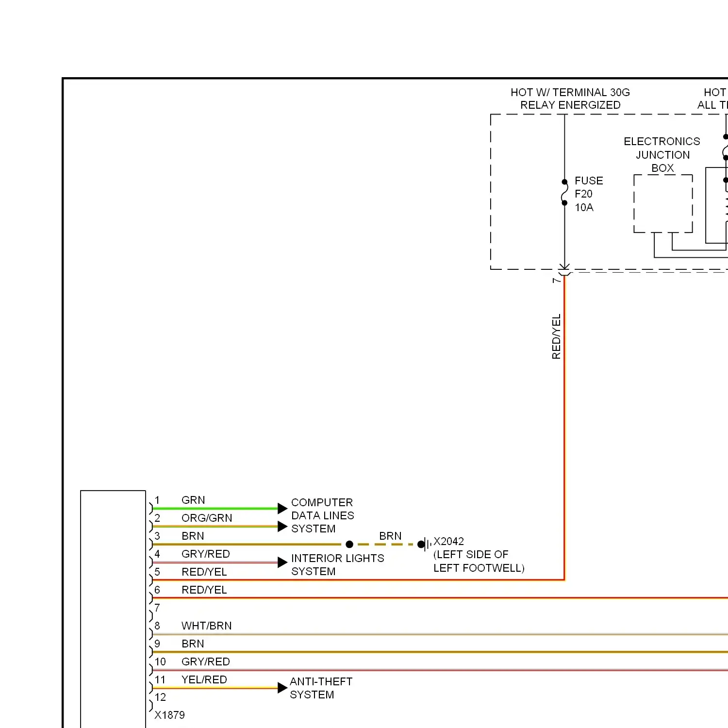Screen dimensions: 728x728
Task: Click the GRN label at pin 1
Action: [193, 500]
